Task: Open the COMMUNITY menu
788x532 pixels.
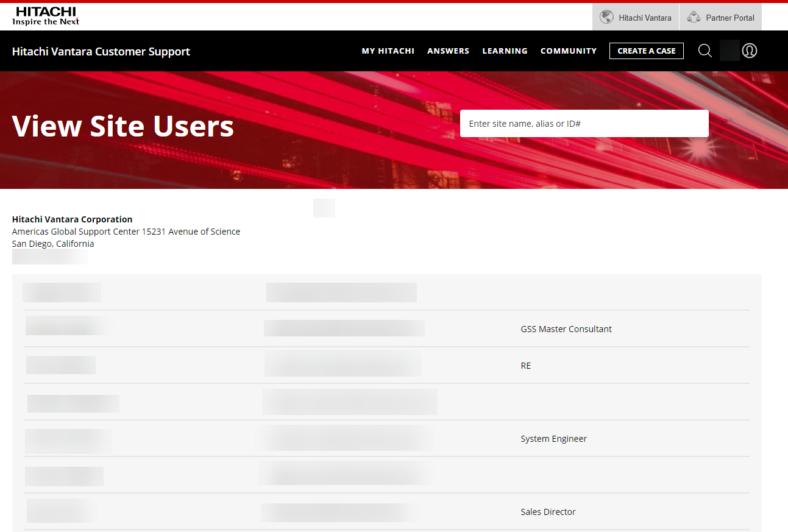Action: click(569, 51)
